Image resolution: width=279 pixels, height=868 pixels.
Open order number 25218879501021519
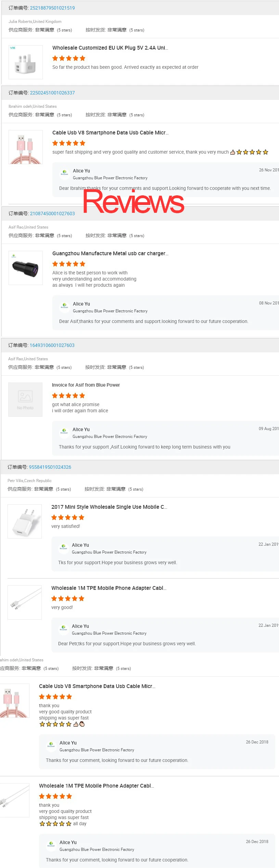(x=52, y=8)
